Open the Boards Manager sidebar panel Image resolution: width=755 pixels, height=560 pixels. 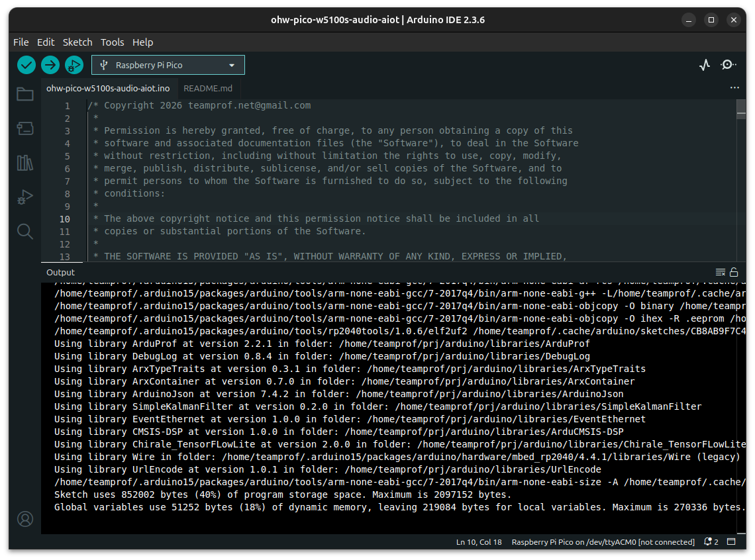click(x=25, y=128)
